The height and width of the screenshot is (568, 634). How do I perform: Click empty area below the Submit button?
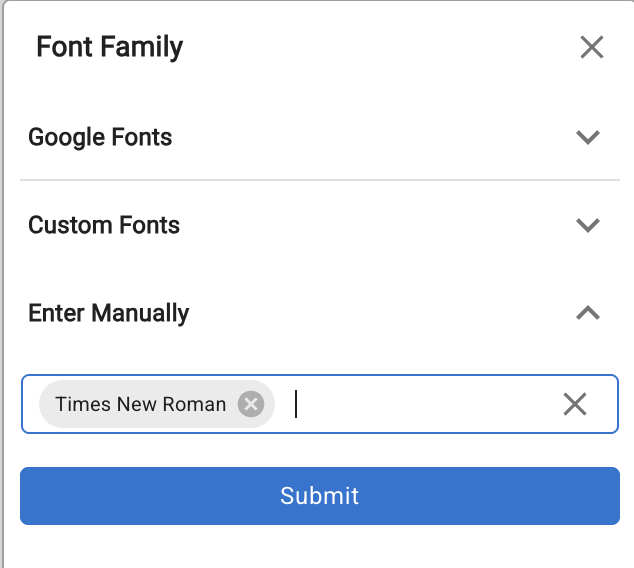pos(320,547)
